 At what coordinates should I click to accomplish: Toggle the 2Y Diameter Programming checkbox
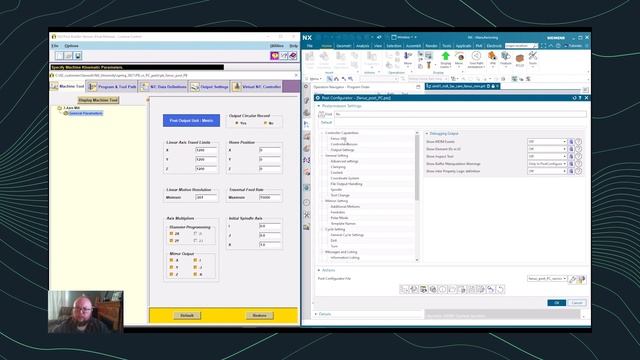171,241
